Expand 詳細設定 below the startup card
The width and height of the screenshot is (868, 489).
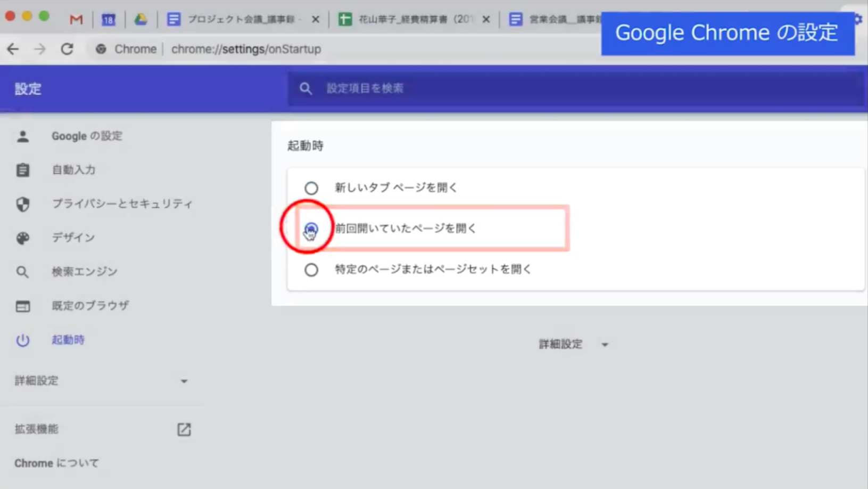[x=574, y=344]
